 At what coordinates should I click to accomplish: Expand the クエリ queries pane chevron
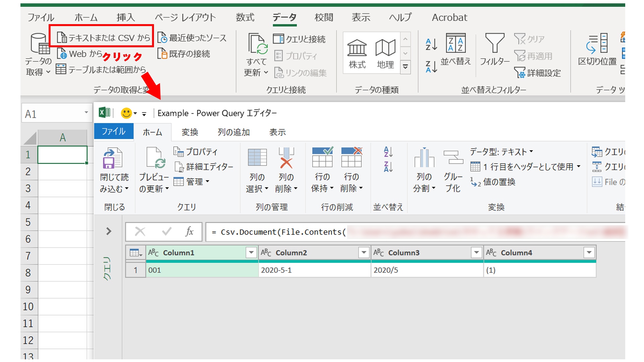click(x=108, y=231)
